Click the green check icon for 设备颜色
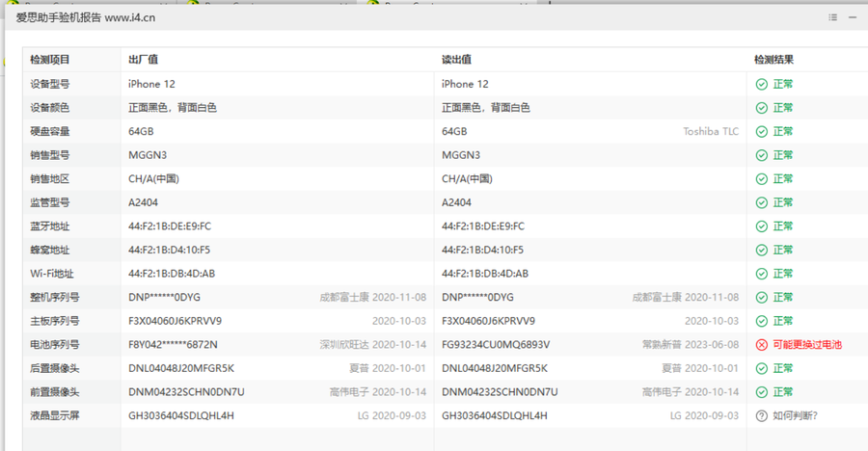Viewport: 868px width, 451px height. [x=762, y=108]
